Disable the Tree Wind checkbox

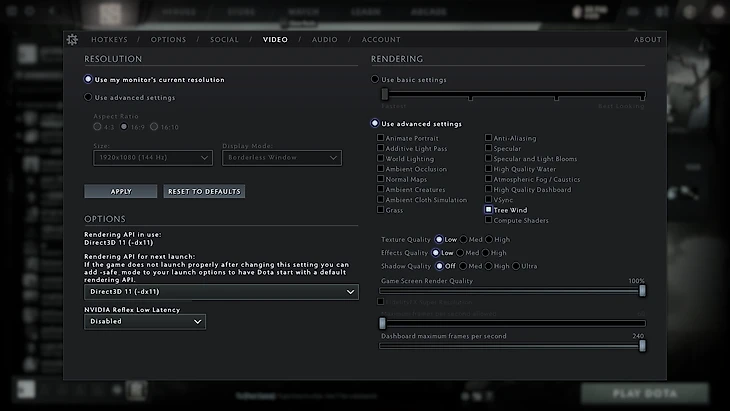pos(488,210)
